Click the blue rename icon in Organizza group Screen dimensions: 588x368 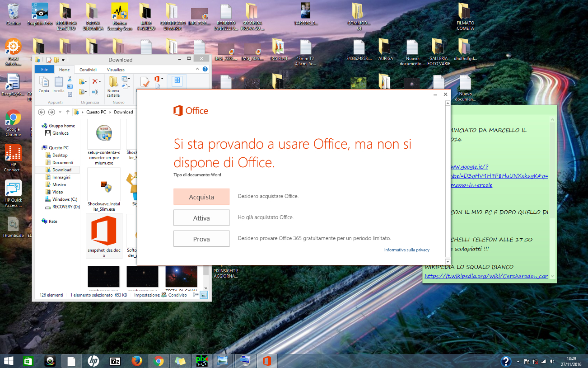(x=95, y=92)
